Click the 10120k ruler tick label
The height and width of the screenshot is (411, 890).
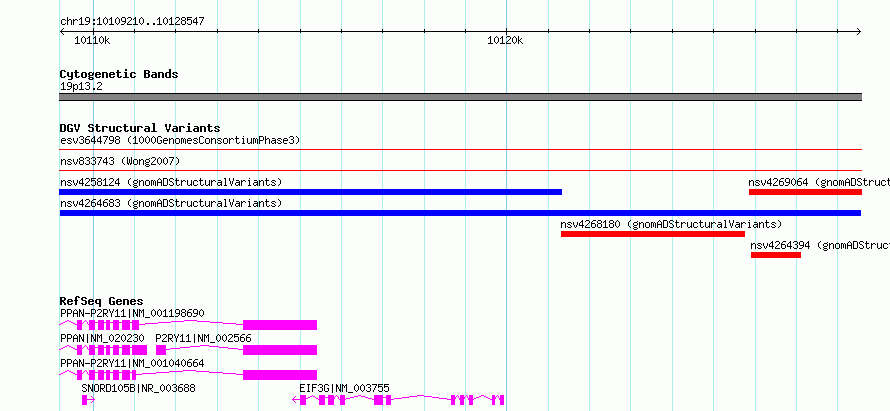pyautogui.click(x=505, y=41)
